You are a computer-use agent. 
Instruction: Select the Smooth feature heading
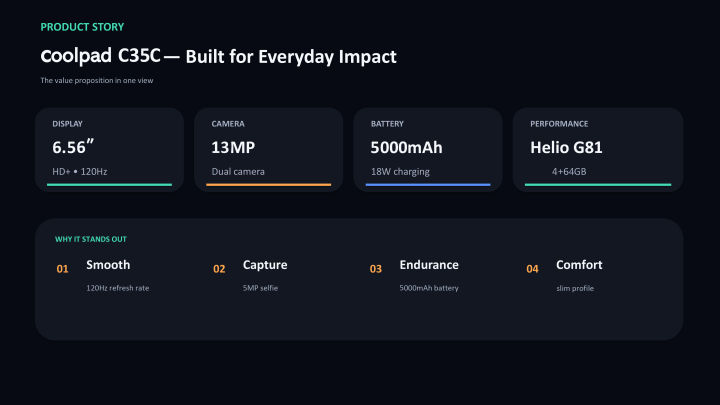[x=108, y=265]
